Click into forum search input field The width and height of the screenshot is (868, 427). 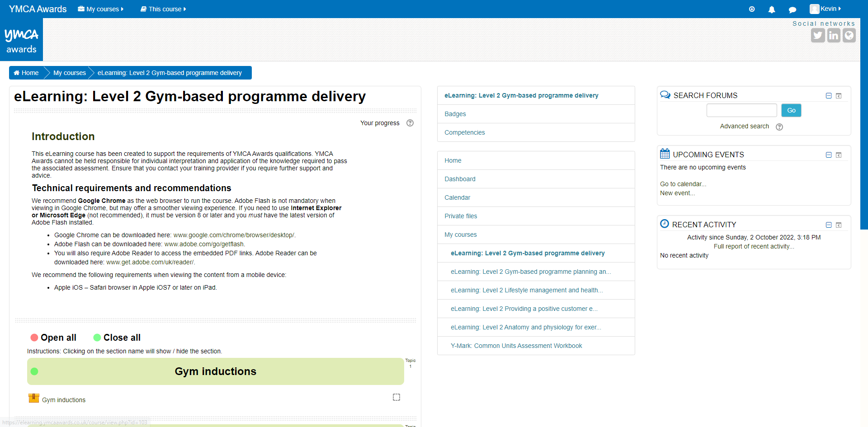pos(741,110)
